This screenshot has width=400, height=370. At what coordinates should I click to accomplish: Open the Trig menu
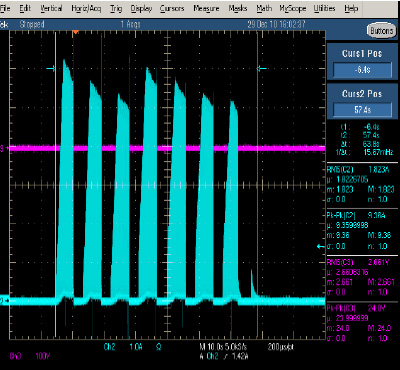tap(116, 9)
